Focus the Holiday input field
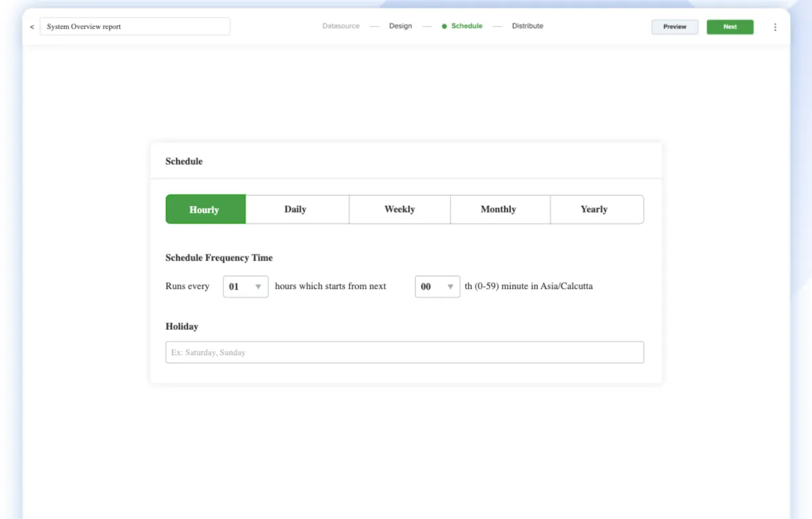The height and width of the screenshot is (519, 812). (405, 353)
